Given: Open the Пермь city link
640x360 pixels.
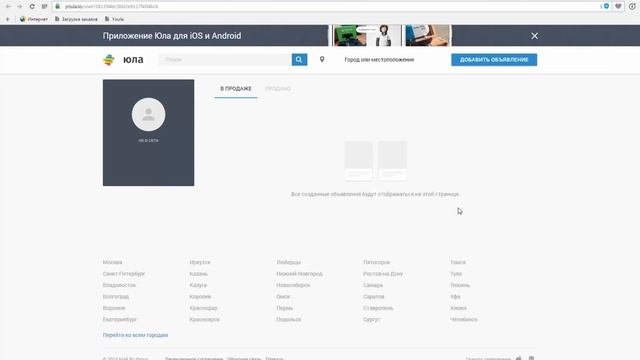Looking at the screenshot, I should click(x=284, y=308).
